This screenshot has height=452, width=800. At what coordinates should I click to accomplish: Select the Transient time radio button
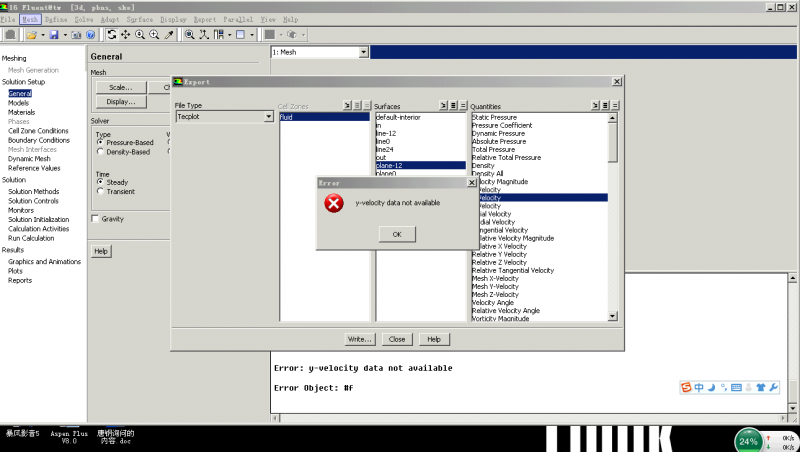100,191
